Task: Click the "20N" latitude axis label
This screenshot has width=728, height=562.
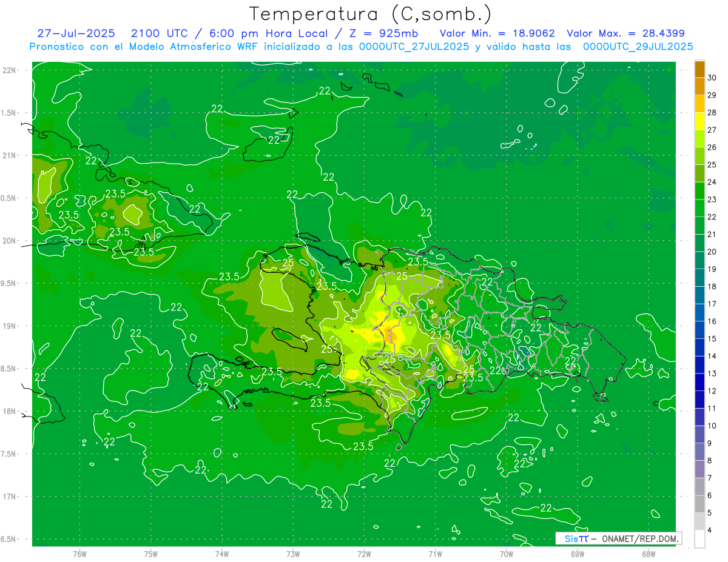Action: coord(10,241)
